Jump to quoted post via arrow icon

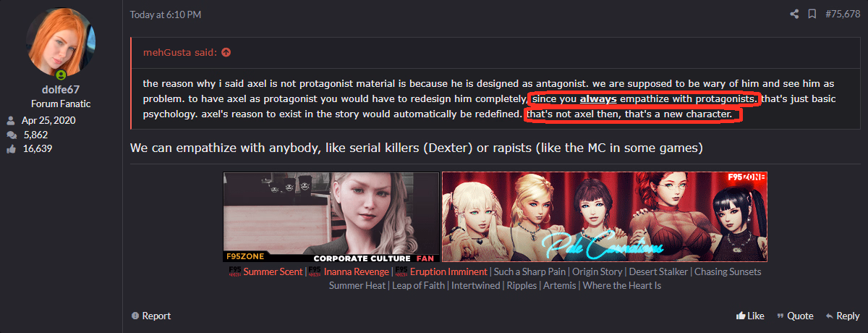pyautogui.click(x=226, y=52)
